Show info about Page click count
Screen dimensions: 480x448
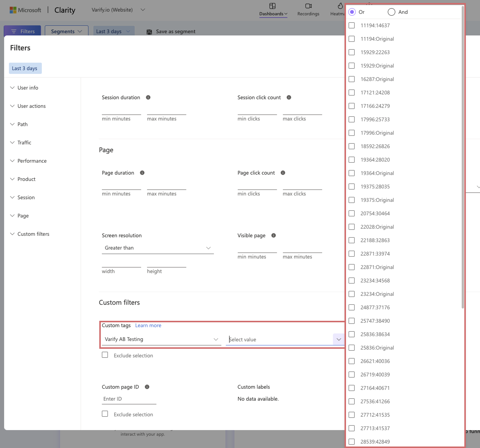click(x=283, y=173)
